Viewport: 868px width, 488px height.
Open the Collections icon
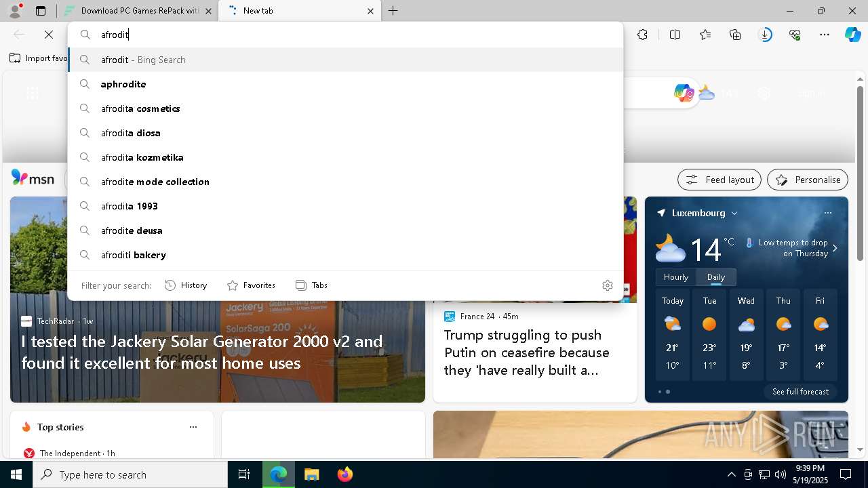point(735,35)
